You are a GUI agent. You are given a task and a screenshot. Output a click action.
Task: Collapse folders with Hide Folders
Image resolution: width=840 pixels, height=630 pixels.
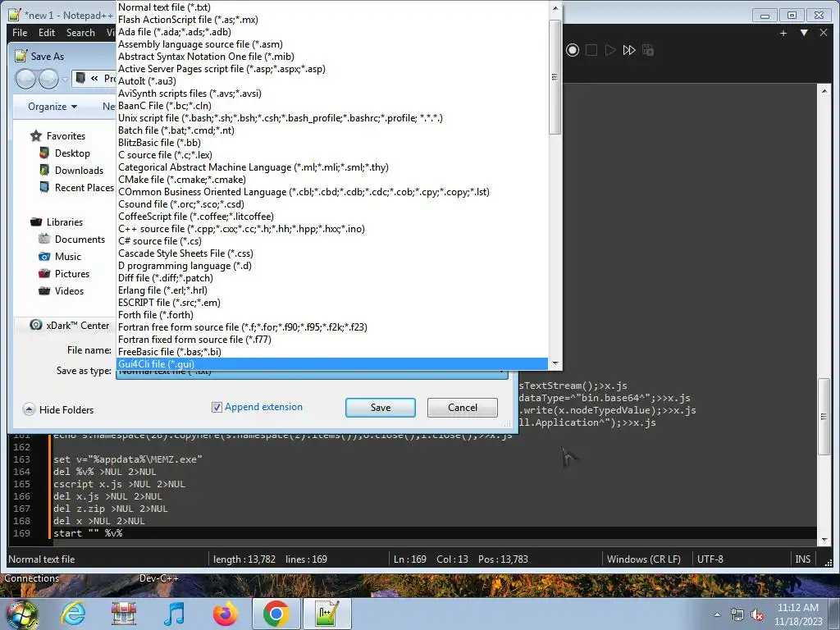(x=59, y=410)
